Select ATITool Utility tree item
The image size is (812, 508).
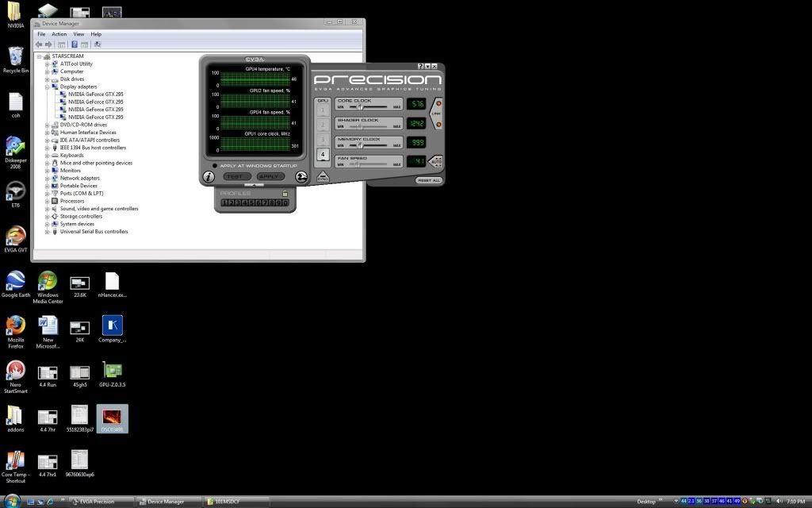click(x=76, y=63)
